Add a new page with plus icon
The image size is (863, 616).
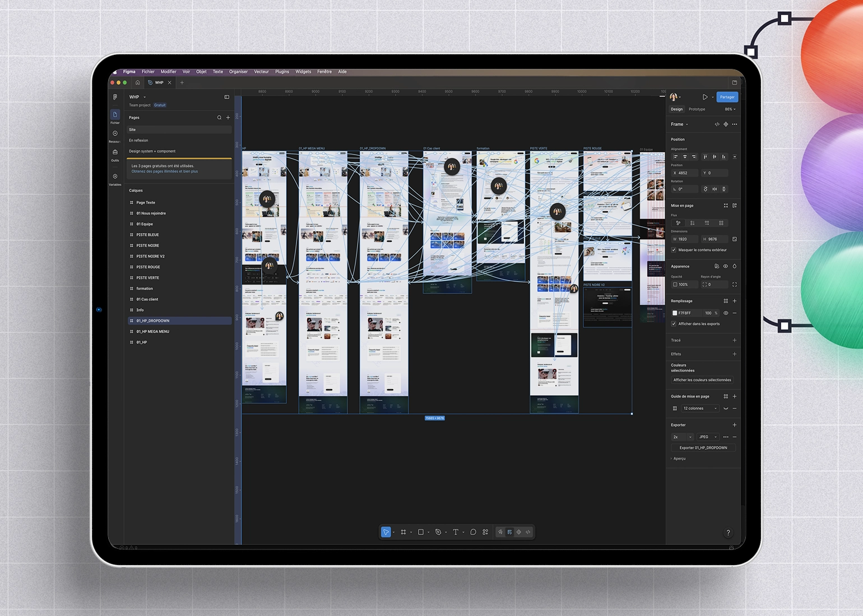point(228,118)
